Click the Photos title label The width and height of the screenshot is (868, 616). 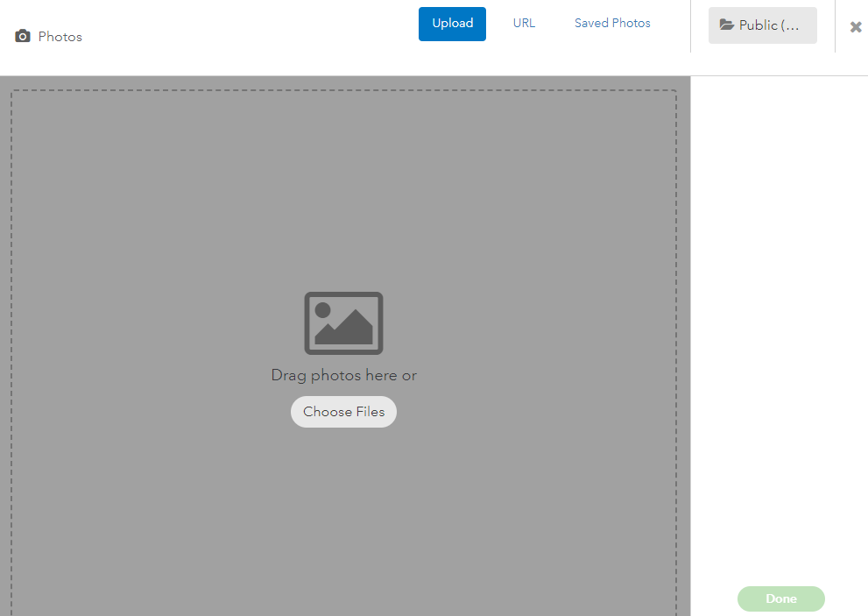pyautogui.click(x=60, y=37)
